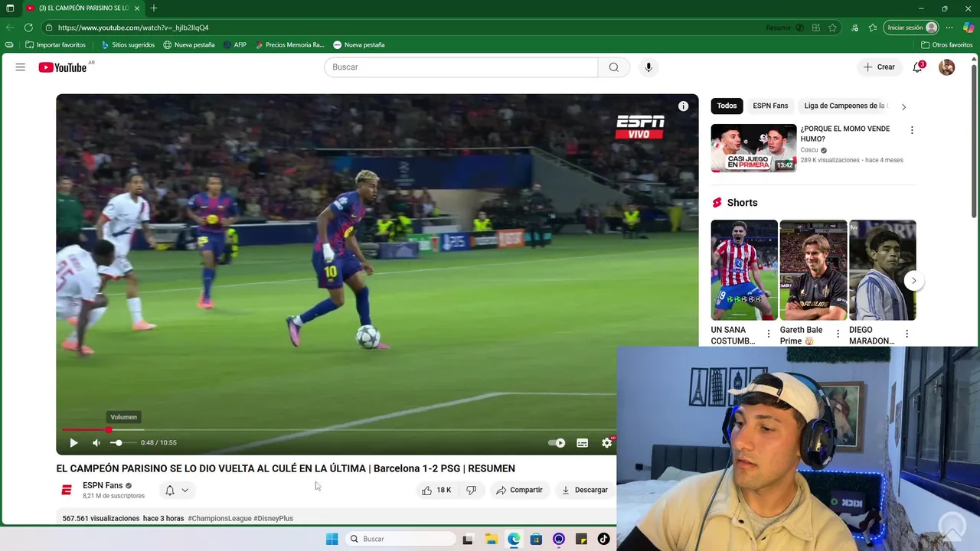Open the YouTube guide hamburger menu
The height and width of the screenshot is (551, 980).
[x=21, y=67]
